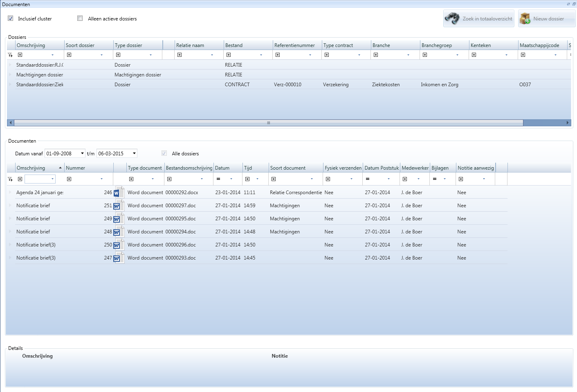
Task: Select the Verz-000010 reference cell
Action: [x=287, y=85]
